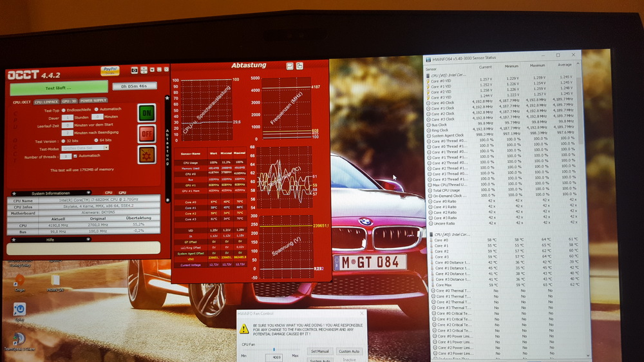This screenshot has width=644, height=362.
Task: Click the green ON button in OCCT
Action: pos(147,113)
